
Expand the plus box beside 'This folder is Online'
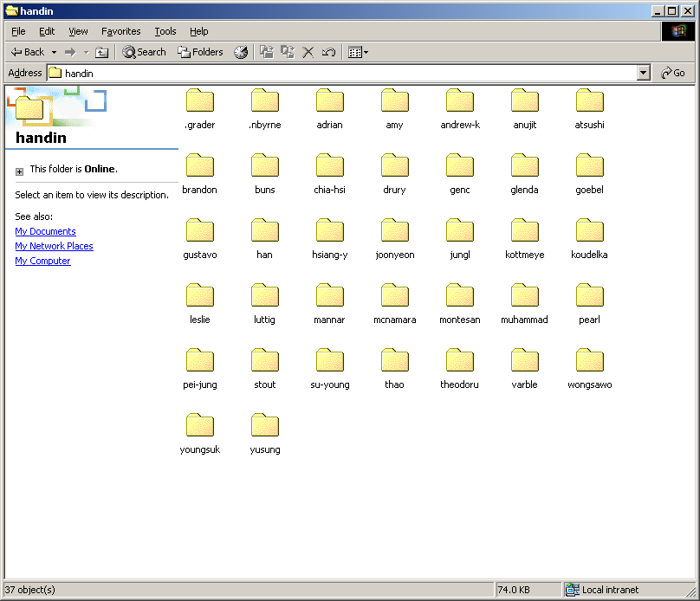(x=20, y=171)
